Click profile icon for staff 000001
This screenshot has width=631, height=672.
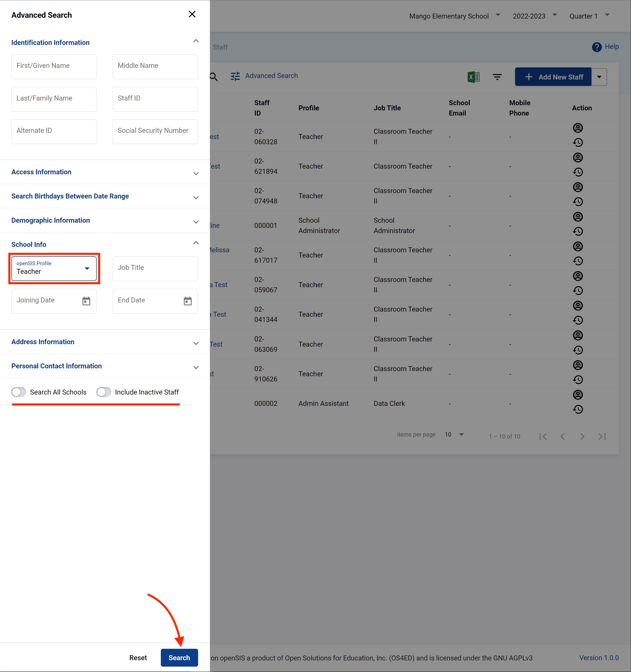pyautogui.click(x=578, y=217)
